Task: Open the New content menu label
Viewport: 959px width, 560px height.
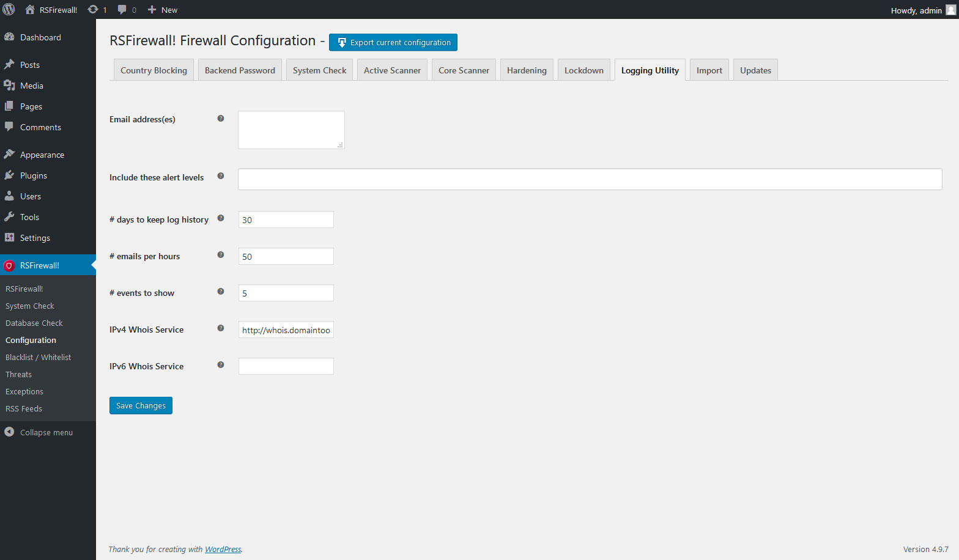Action: [x=169, y=10]
